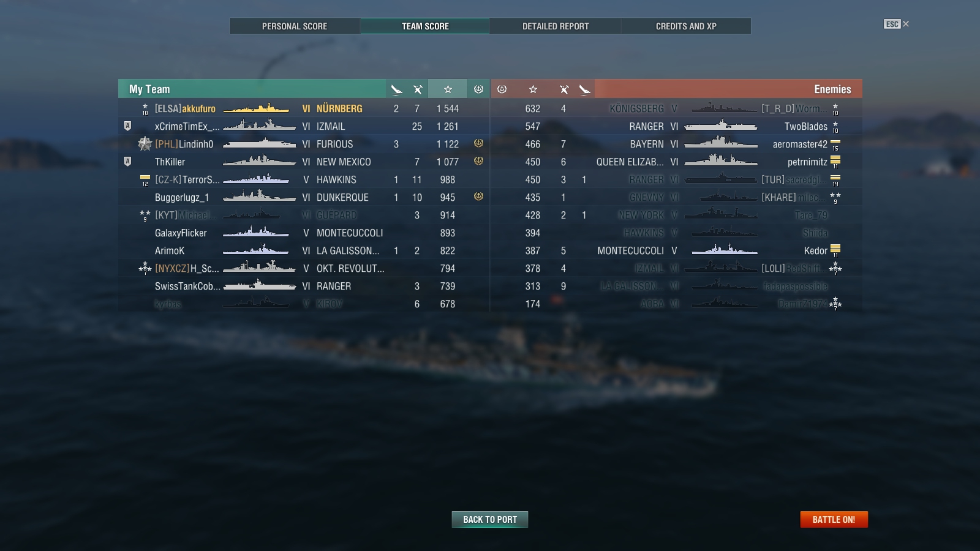Image resolution: width=980 pixels, height=551 pixels.
Task: Switch to the Detailed Report tab
Action: (556, 26)
